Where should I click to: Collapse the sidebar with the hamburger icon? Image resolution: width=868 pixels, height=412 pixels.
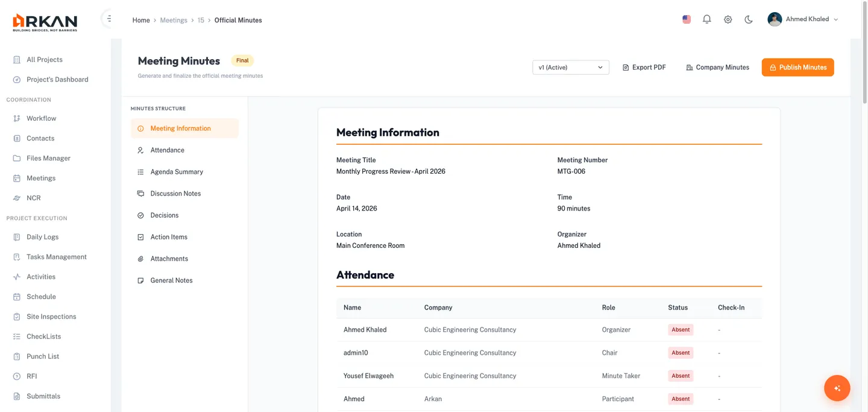[x=108, y=19]
